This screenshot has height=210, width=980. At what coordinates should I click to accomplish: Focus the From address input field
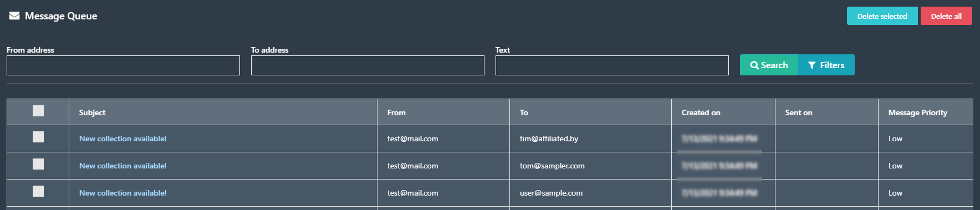(x=123, y=65)
